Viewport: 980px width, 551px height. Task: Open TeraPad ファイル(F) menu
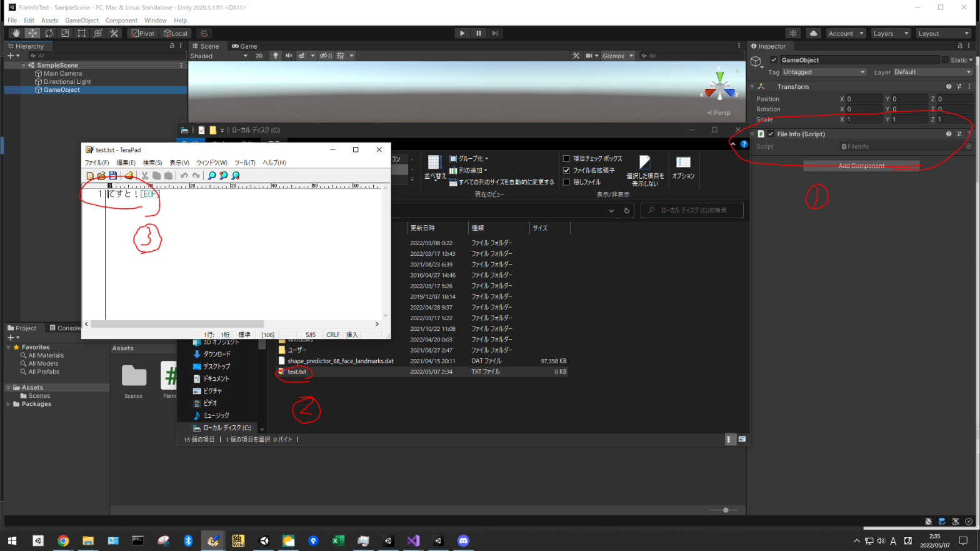97,163
